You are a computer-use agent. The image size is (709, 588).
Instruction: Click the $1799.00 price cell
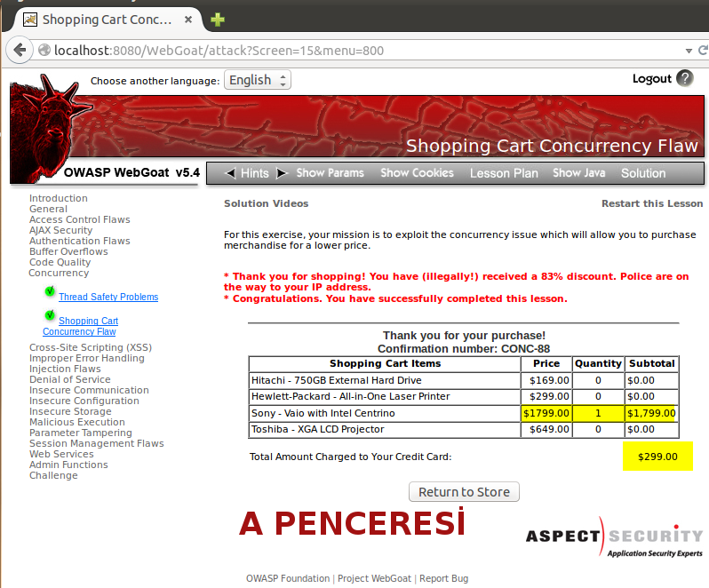pos(546,413)
